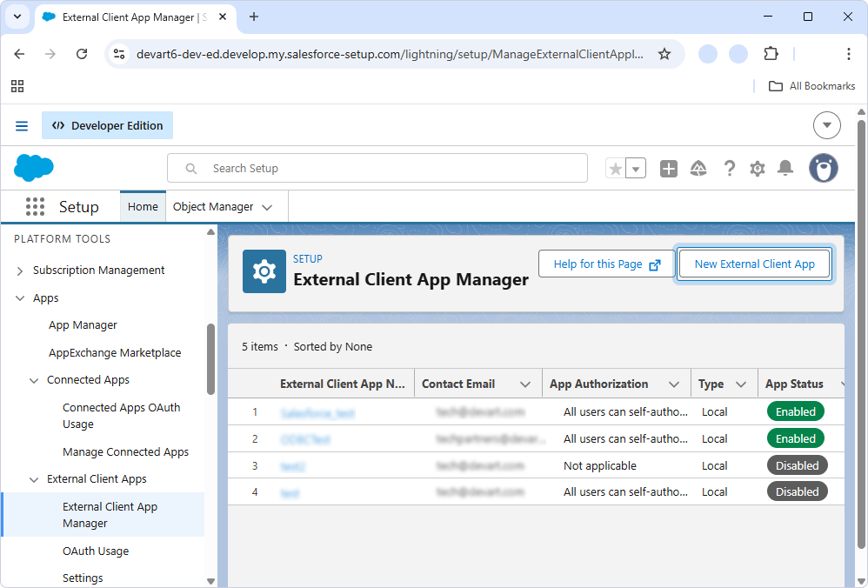Open the favorites list dropdown arrow
This screenshot has height=588, width=868.
[636, 168]
